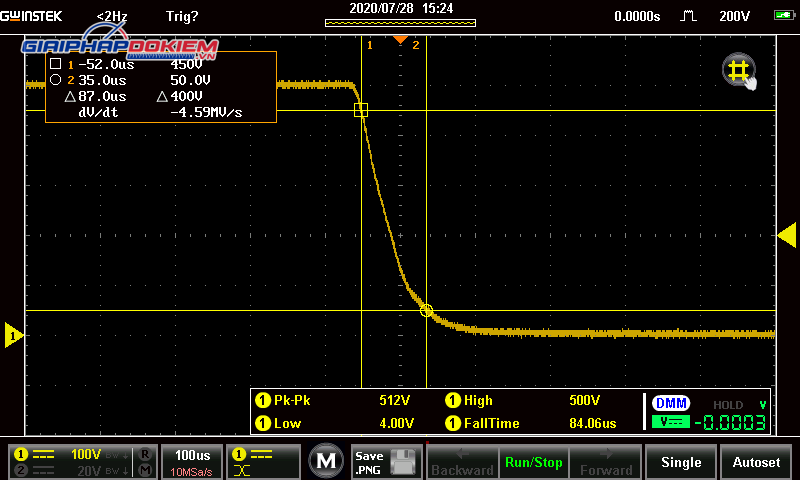This screenshot has width=800, height=480.
Task: Select the orange trigger position marker
Action: (x=401, y=39)
